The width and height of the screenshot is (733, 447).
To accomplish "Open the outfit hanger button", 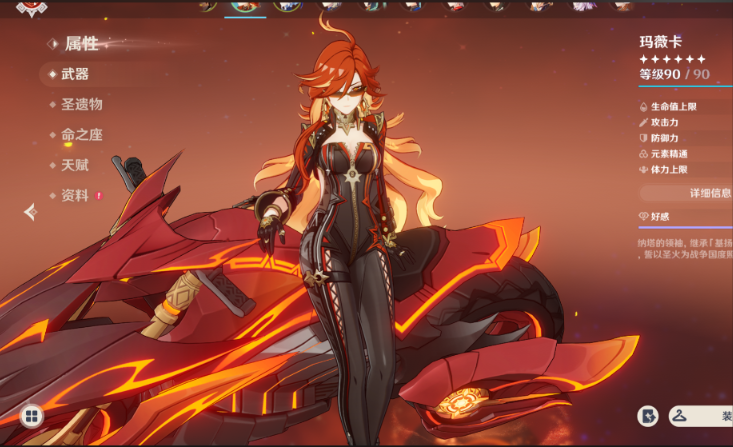I will pyautogui.click(x=700, y=416).
